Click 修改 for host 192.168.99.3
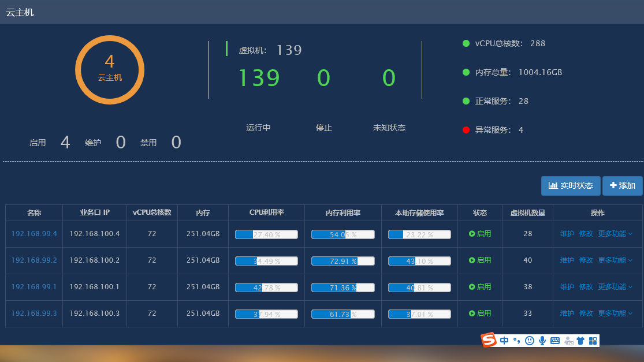This screenshot has height=362, width=644. [x=586, y=313]
